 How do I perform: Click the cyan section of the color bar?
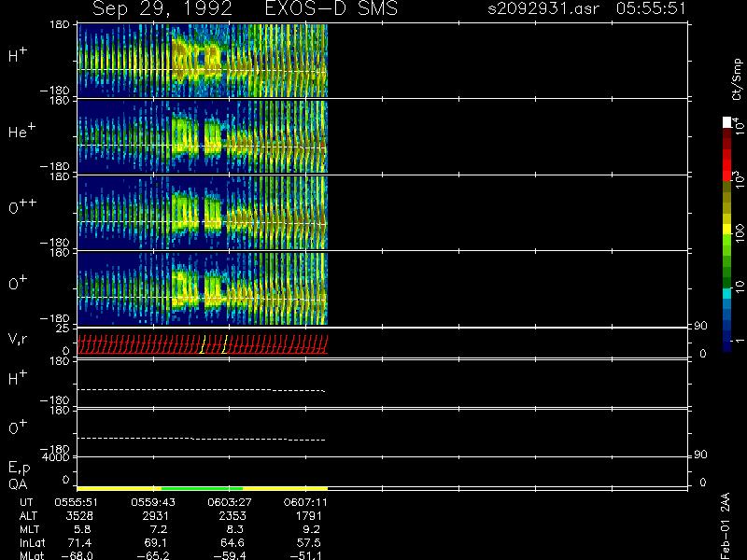click(727, 293)
